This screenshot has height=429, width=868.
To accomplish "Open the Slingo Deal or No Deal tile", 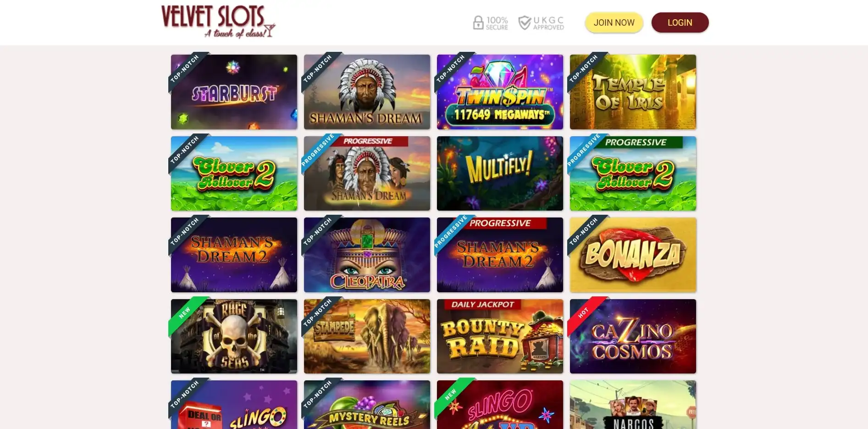I will pyautogui.click(x=234, y=405).
